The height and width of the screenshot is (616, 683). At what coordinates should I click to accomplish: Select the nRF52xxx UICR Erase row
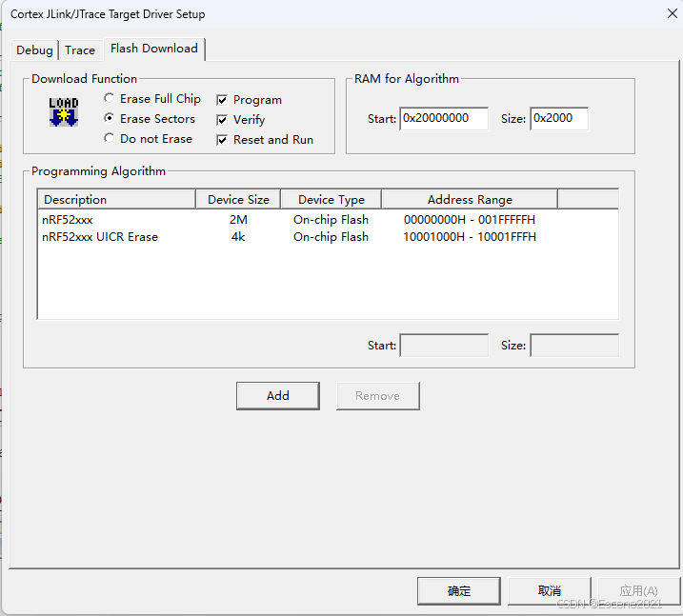328,237
